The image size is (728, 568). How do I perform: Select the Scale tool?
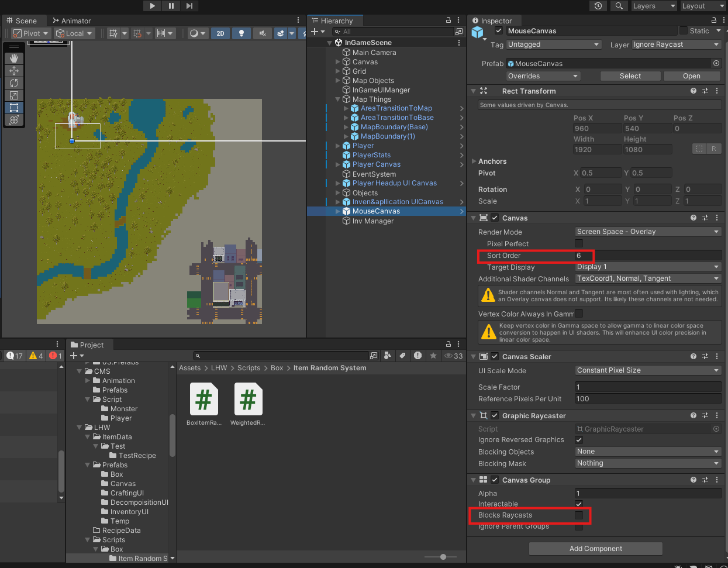point(14,95)
